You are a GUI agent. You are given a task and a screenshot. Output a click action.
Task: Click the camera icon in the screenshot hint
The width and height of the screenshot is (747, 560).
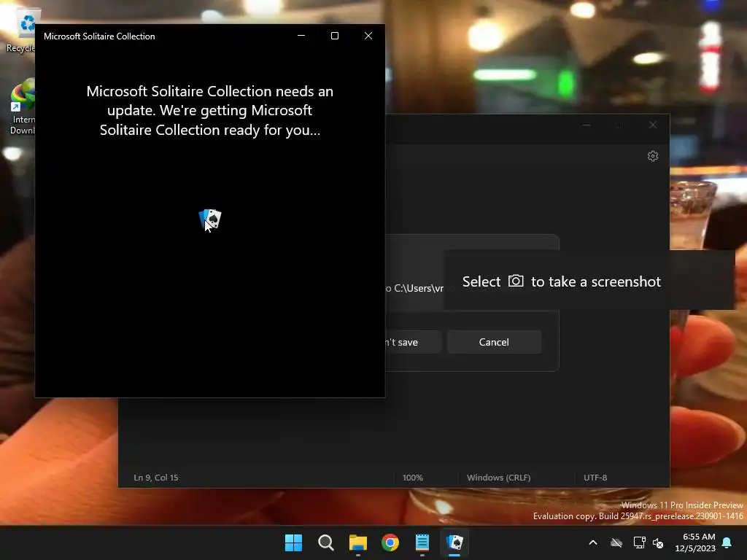pos(516,281)
